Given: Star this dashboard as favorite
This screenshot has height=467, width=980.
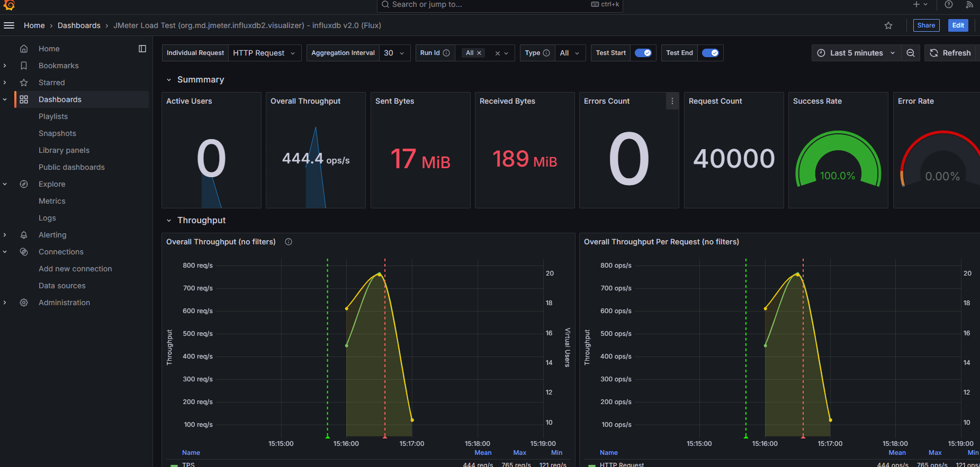Looking at the screenshot, I should pyautogui.click(x=888, y=25).
